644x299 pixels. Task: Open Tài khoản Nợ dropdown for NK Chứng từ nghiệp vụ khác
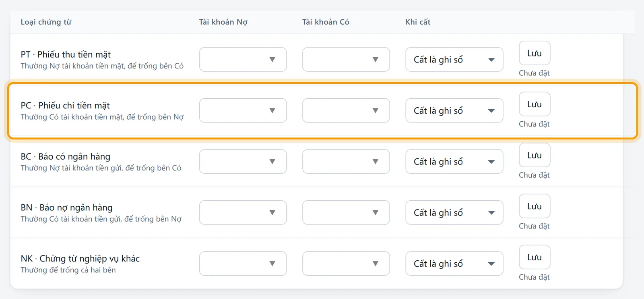coord(243,264)
